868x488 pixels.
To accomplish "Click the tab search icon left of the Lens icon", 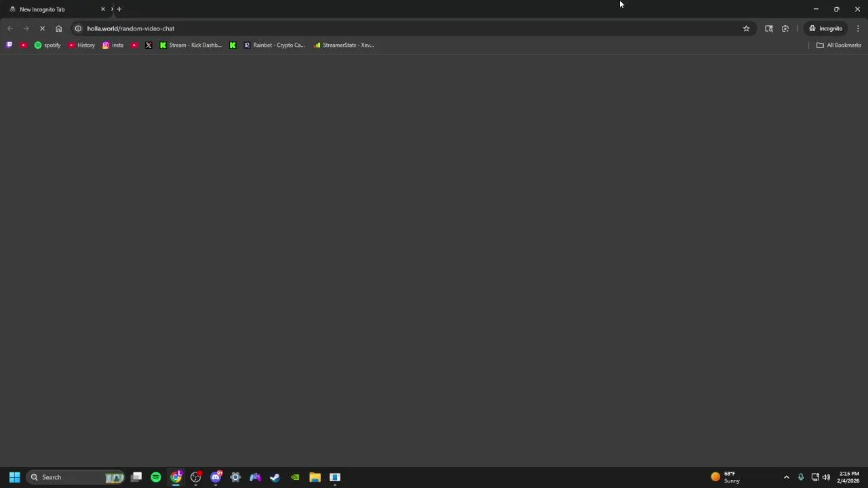I will [769, 28].
